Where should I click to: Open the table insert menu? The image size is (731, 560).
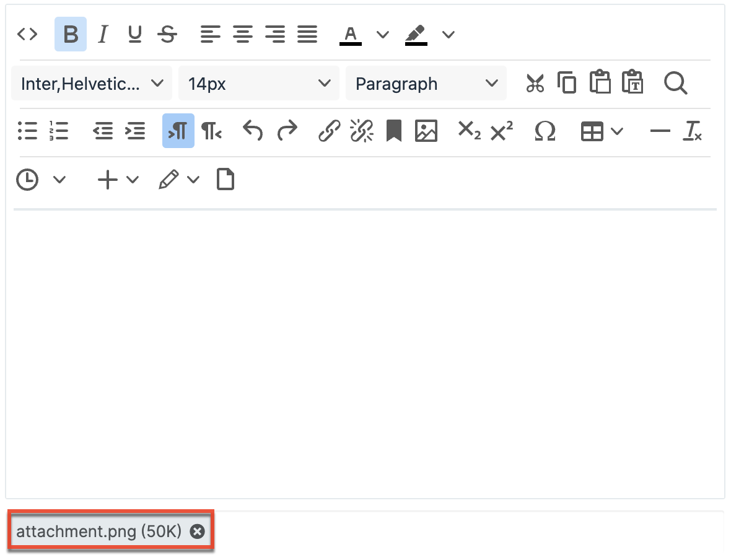pyautogui.click(x=602, y=131)
